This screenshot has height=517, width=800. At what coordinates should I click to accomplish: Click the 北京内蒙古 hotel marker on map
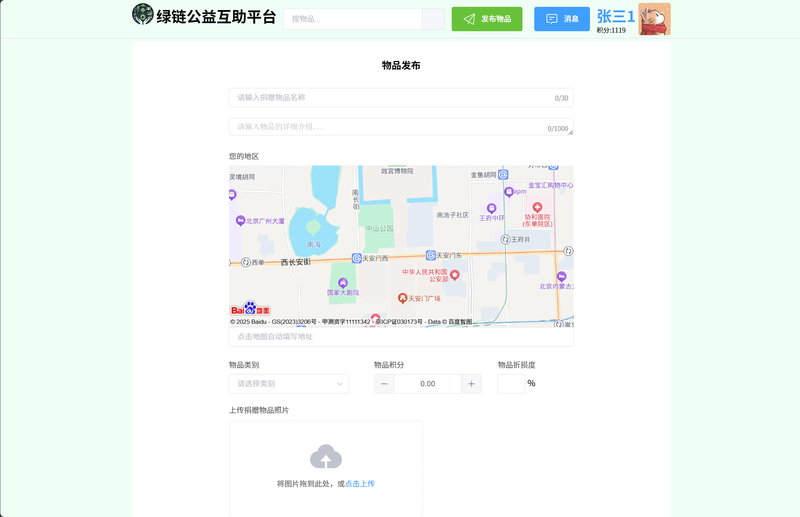pos(561,277)
